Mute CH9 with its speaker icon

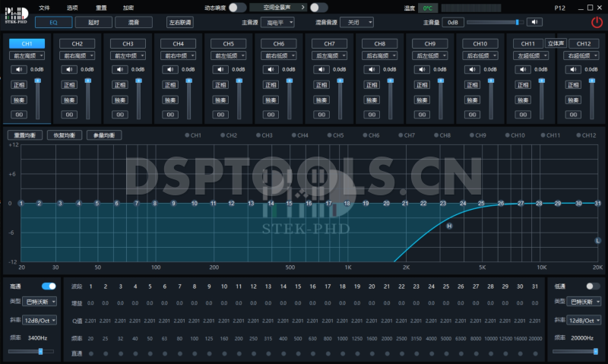click(x=422, y=69)
